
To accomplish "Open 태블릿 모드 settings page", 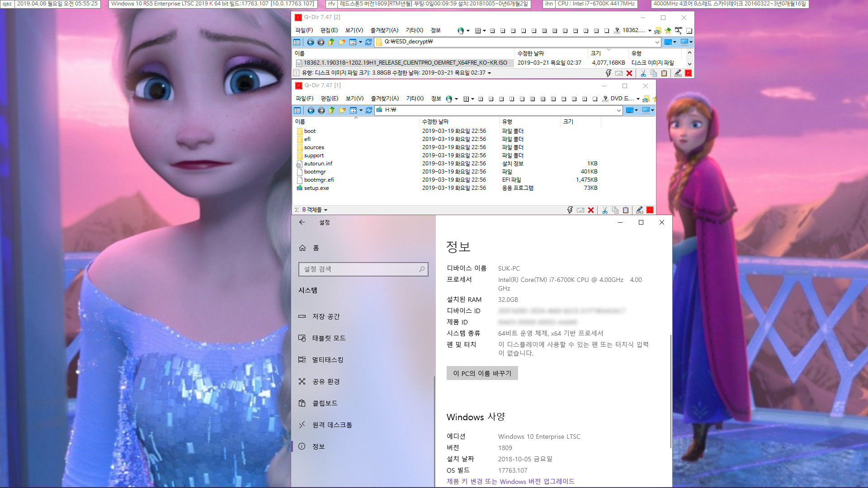I will click(x=363, y=338).
